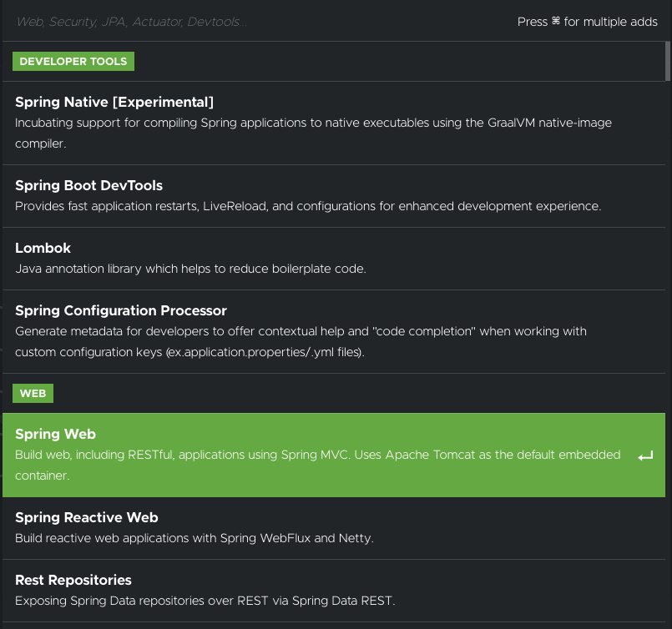
Task: Click the GraalVM native-image description text
Action: [x=313, y=133]
